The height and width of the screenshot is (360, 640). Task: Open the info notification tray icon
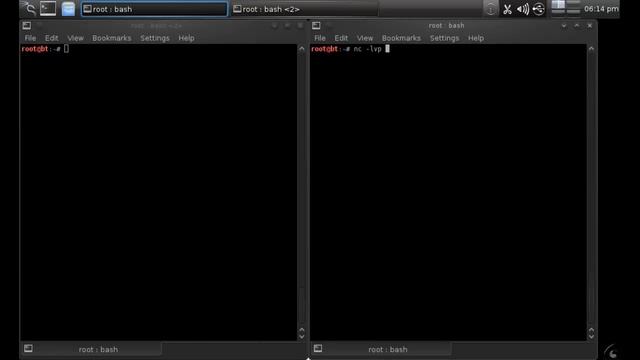coord(491,9)
